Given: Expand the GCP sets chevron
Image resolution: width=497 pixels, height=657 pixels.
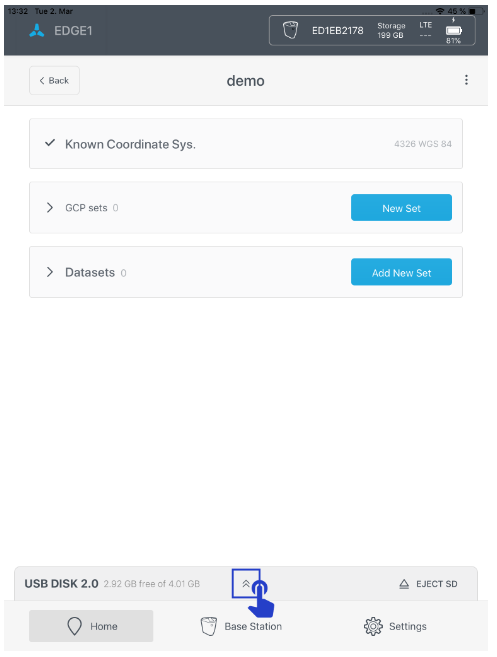Looking at the screenshot, I should pos(49,207).
